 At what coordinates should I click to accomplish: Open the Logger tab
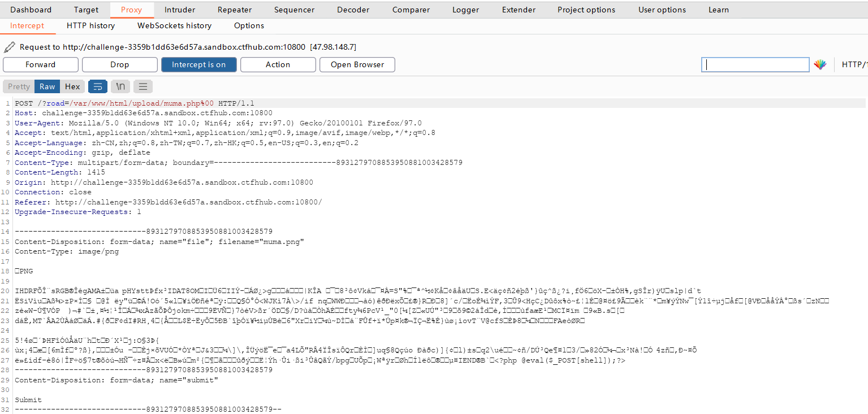pos(465,10)
